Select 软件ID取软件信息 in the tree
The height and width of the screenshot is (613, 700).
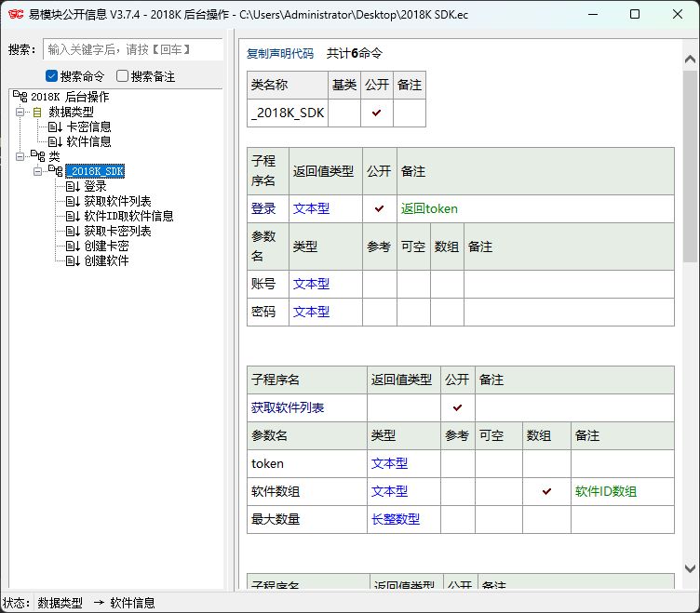(128, 216)
